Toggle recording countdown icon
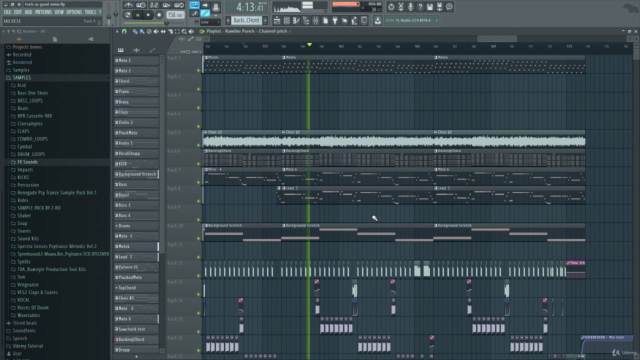This screenshot has width=640, height=360. click(154, 5)
